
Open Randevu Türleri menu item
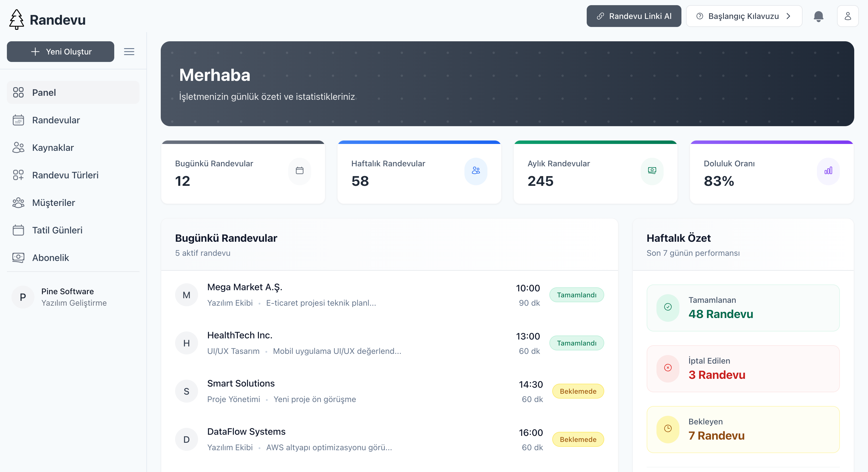coord(65,175)
